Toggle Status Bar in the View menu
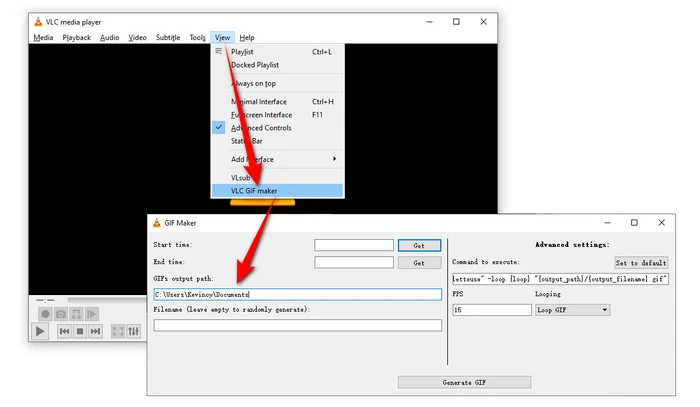The width and height of the screenshot is (700, 407). [x=277, y=141]
